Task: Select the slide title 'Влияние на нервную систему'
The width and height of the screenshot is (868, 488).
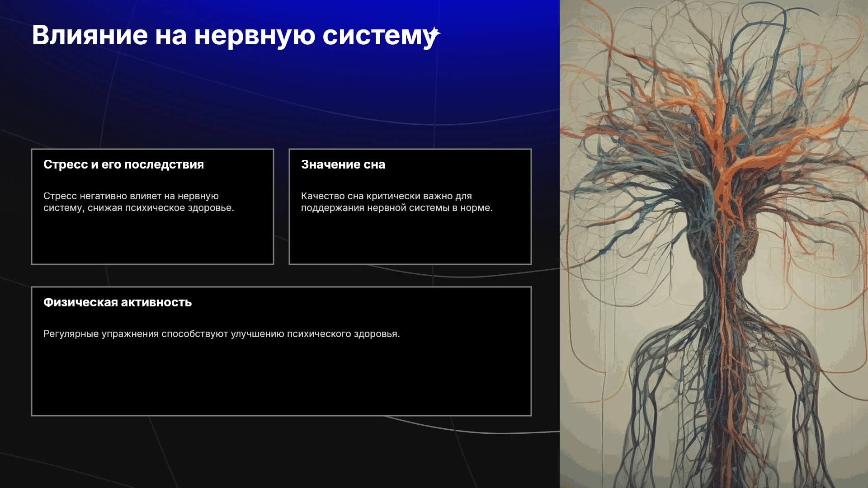Action: 234,35
